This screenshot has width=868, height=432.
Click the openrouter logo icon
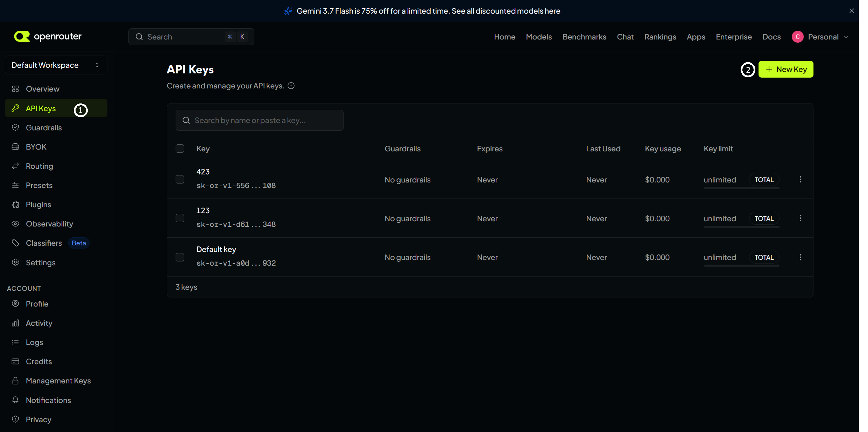coord(22,36)
